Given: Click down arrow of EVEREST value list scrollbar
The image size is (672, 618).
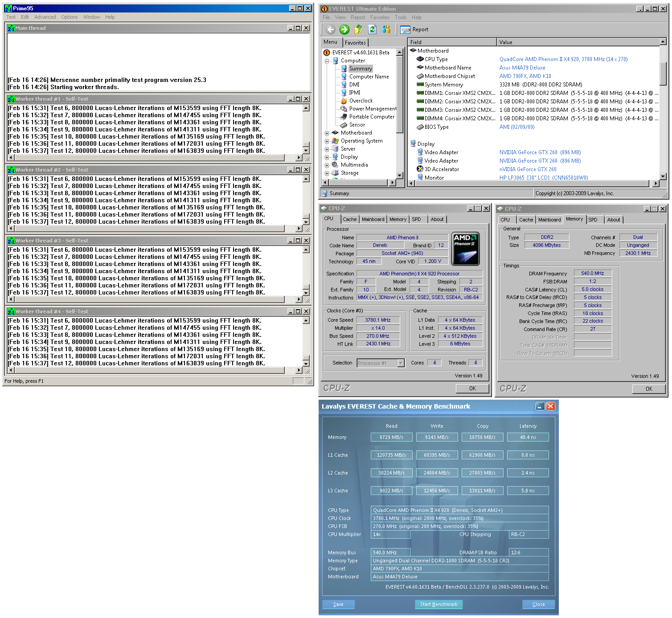Looking at the screenshot, I should (663, 176).
